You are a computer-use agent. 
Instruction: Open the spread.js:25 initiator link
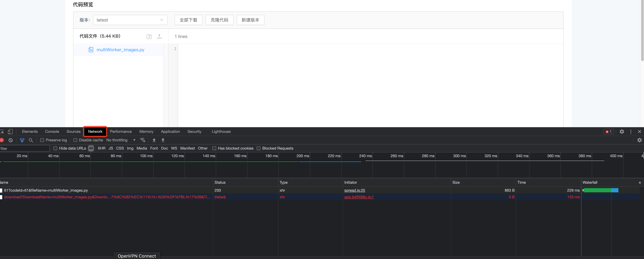pyautogui.click(x=354, y=190)
